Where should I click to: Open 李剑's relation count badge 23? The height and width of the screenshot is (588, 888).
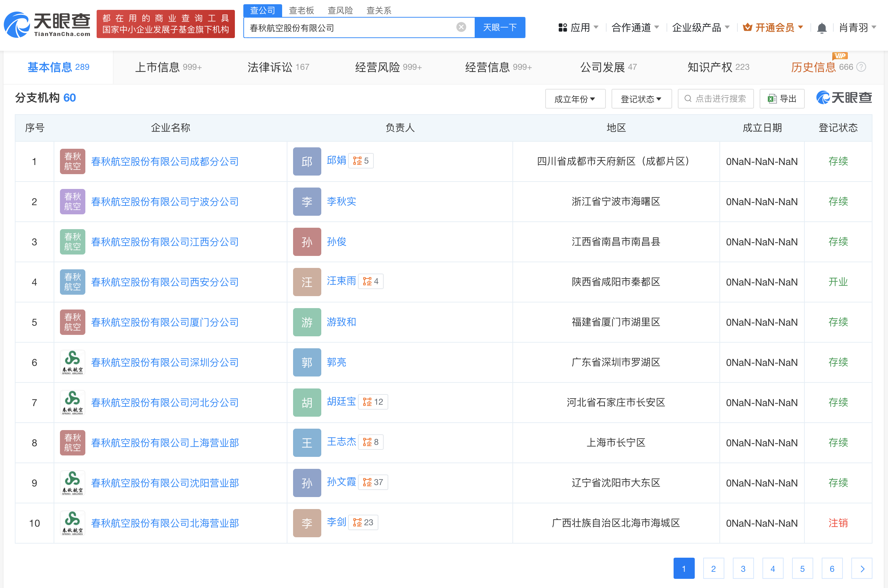[363, 522]
